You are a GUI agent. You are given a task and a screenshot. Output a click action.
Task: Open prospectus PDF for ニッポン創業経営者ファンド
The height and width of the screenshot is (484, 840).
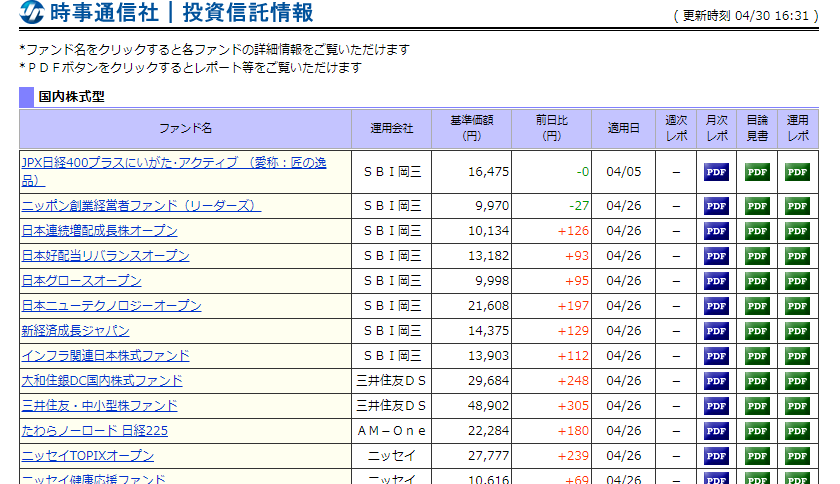point(757,206)
